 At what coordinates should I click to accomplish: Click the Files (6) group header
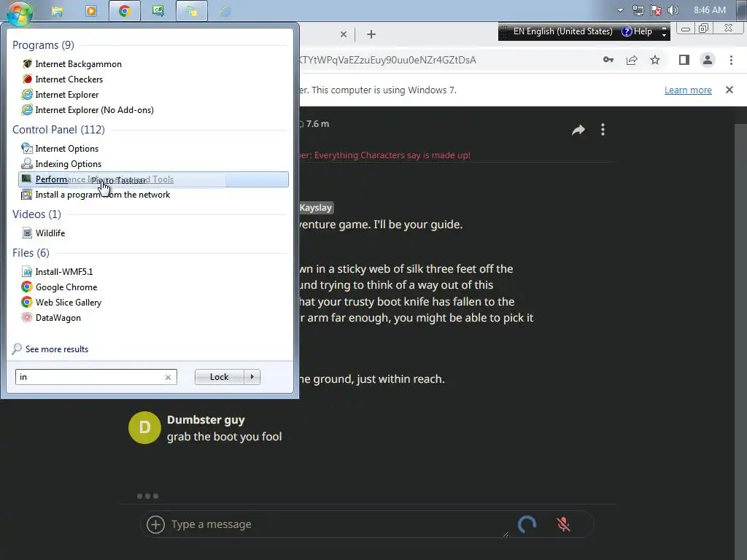31,252
